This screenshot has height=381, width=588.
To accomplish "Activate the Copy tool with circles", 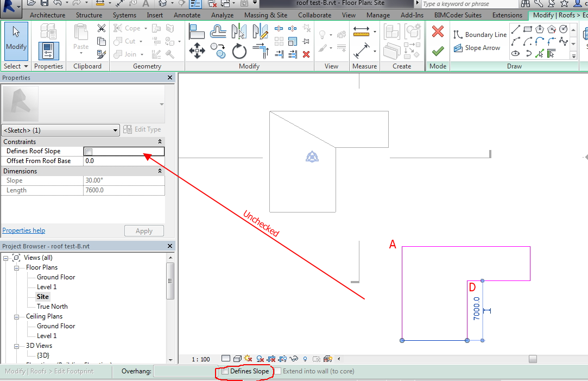I will coord(218,51).
